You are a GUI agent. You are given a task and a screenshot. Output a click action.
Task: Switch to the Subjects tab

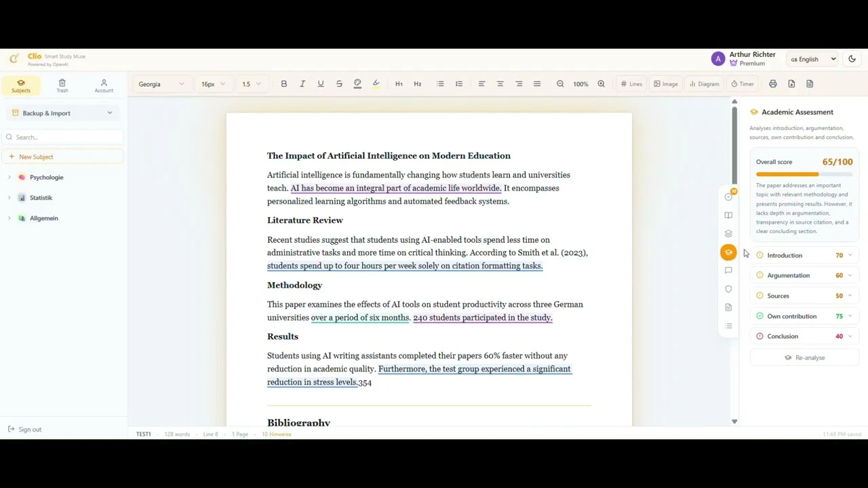(x=21, y=86)
